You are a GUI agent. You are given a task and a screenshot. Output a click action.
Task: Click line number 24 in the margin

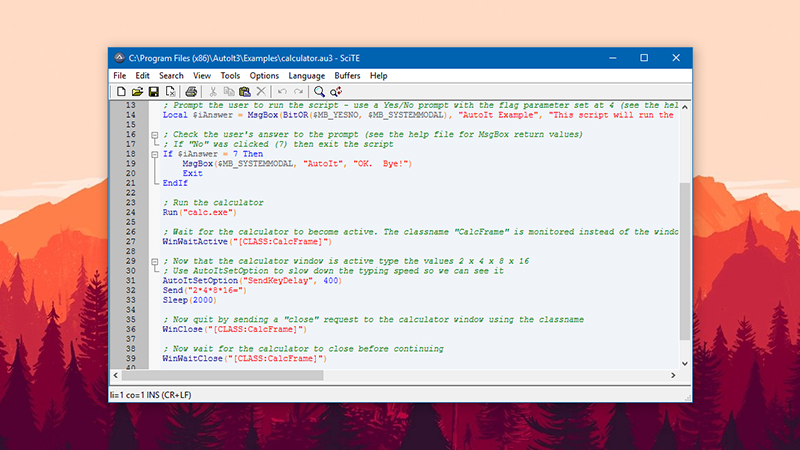[x=131, y=213]
